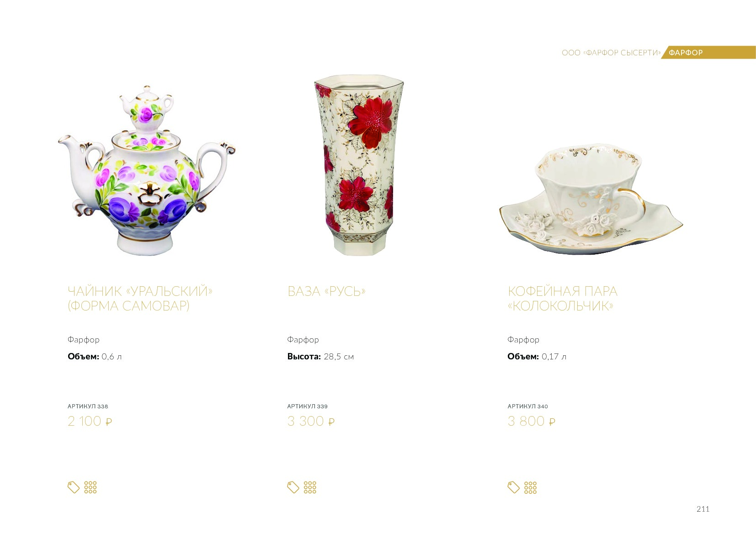Select the coffee cup and saucer image
The width and height of the screenshot is (756, 540).
pyautogui.click(x=591, y=198)
